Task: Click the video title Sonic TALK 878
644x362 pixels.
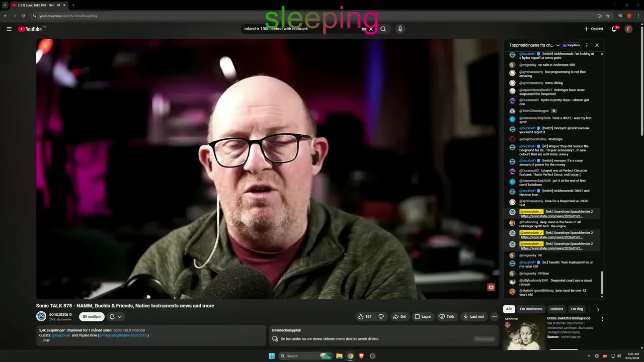Action: pos(125,306)
